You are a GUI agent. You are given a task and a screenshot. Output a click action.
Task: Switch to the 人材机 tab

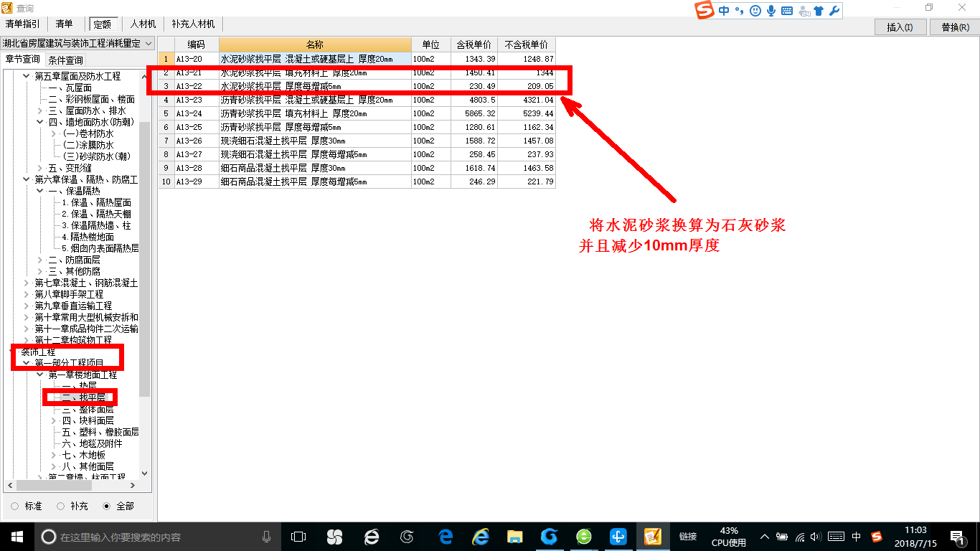point(143,24)
